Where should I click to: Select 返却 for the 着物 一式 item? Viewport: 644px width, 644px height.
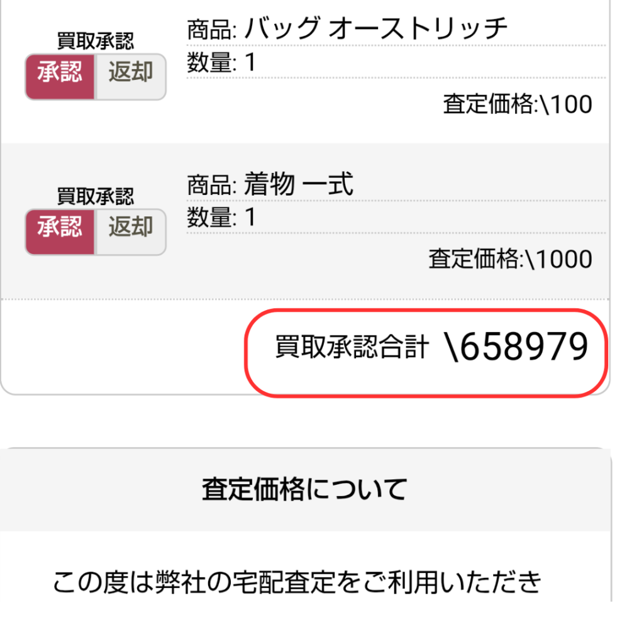click(131, 232)
